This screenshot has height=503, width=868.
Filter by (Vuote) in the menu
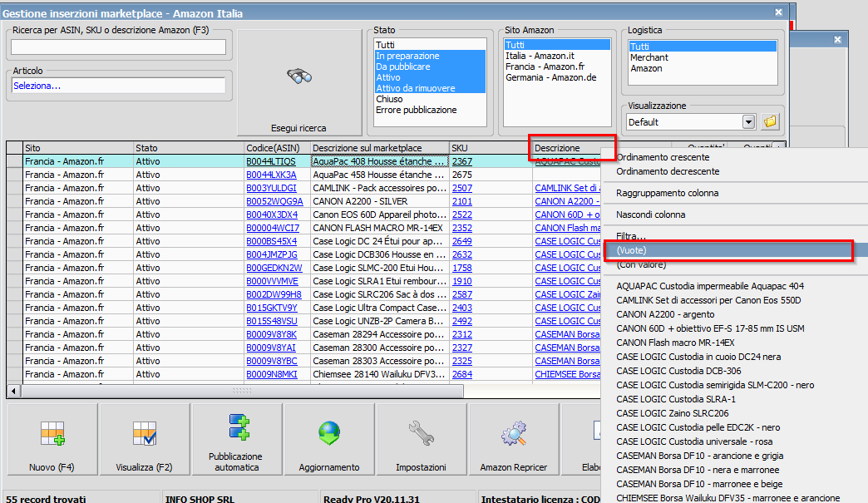point(734,251)
